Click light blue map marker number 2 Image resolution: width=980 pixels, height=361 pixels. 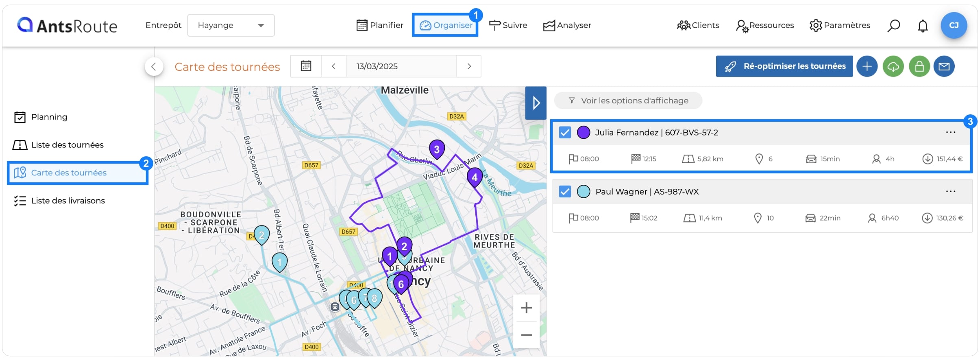point(261,235)
